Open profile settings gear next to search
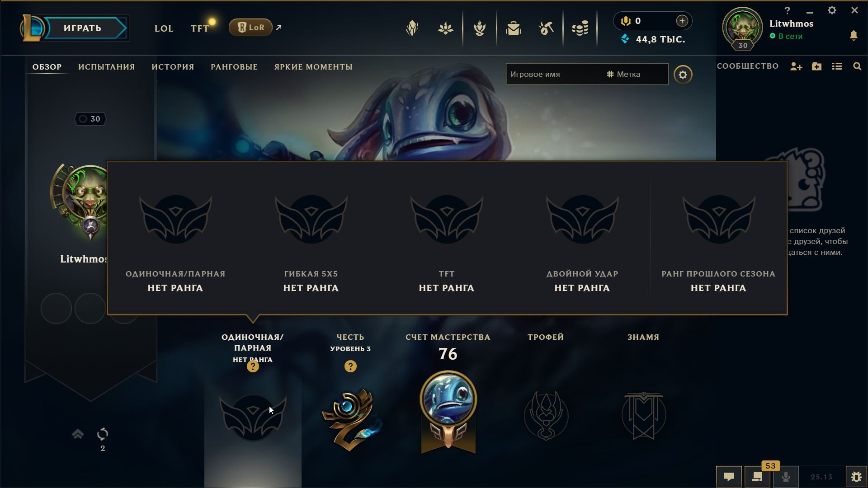This screenshot has height=488, width=868. click(683, 75)
